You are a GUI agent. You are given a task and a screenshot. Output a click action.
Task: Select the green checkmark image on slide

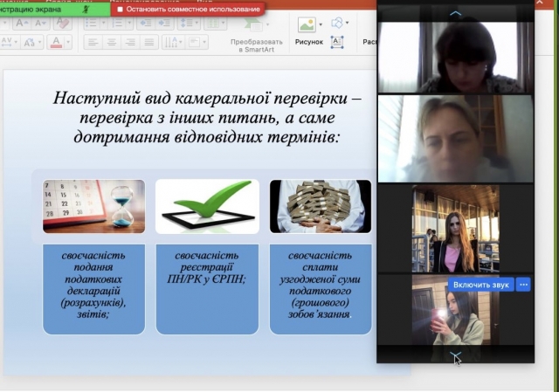pos(207,206)
